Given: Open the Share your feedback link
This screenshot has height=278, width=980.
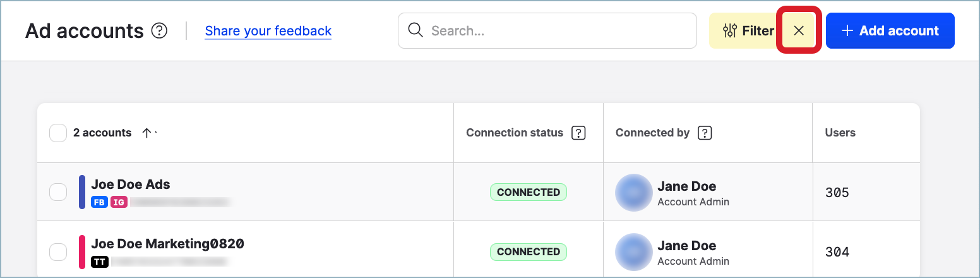Looking at the screenshot, I should pyautogui.click(x=268, y=30).
